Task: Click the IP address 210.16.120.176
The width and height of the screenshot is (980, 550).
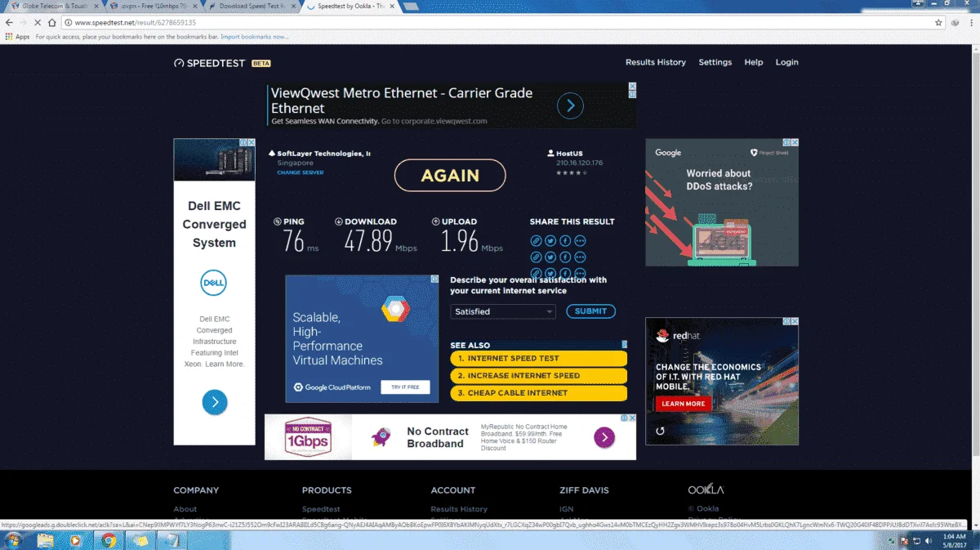Action: [579, 163]
